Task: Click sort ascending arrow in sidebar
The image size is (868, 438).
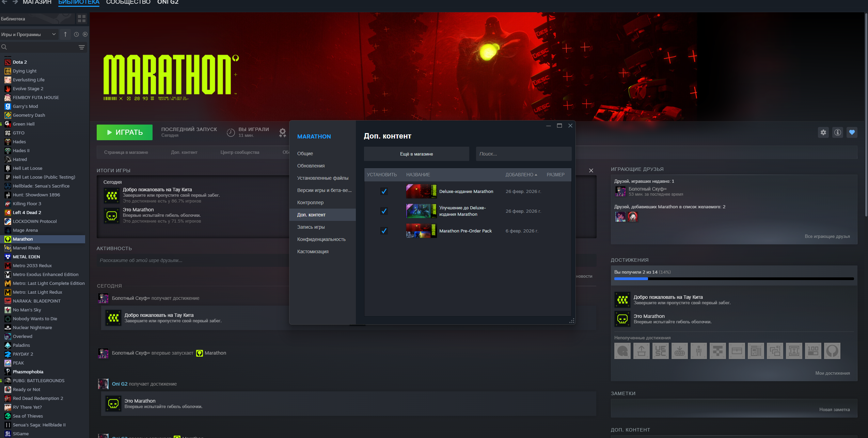Action: [x=65, y=34]
